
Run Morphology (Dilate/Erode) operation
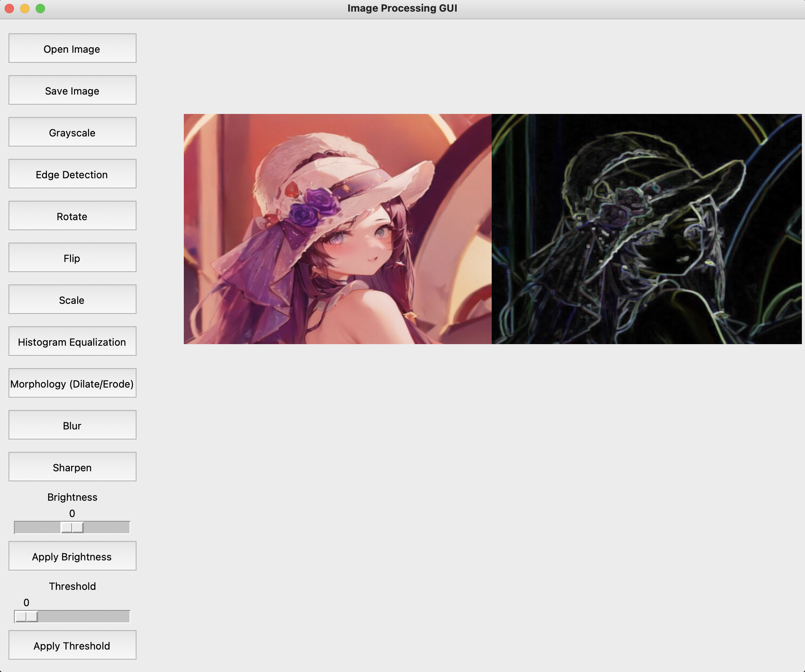click(72, 383)
